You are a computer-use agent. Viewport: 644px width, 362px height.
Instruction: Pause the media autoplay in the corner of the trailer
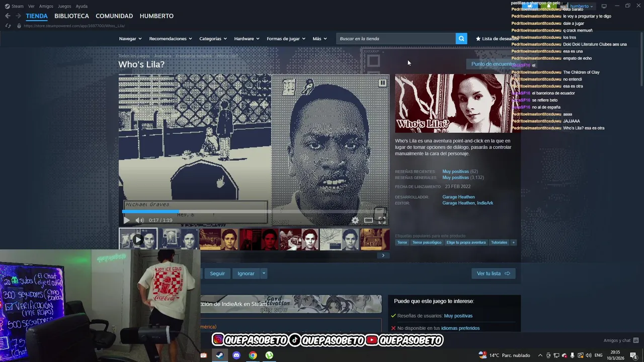[x=382, y=83]
